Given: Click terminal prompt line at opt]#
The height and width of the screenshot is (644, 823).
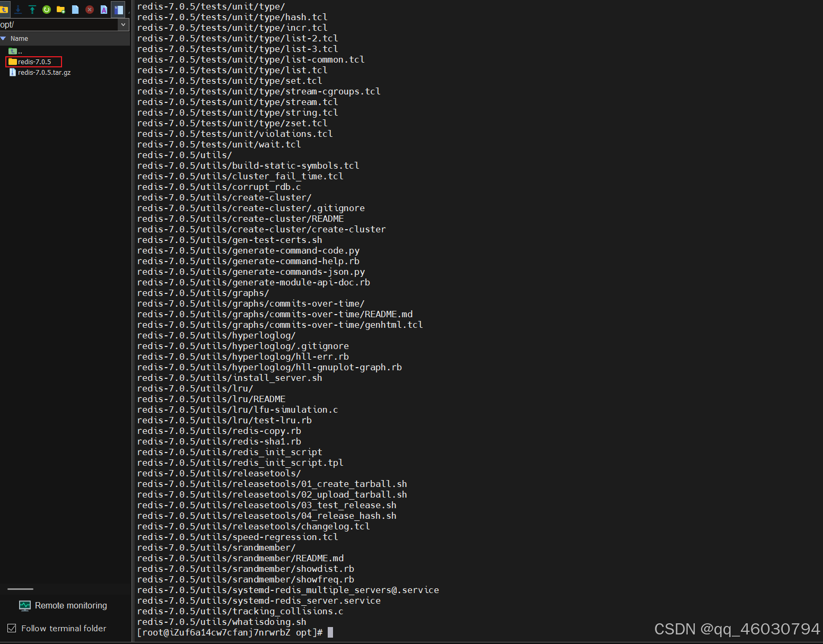Looking at the screenshot, I should click(x=235, y=632).
